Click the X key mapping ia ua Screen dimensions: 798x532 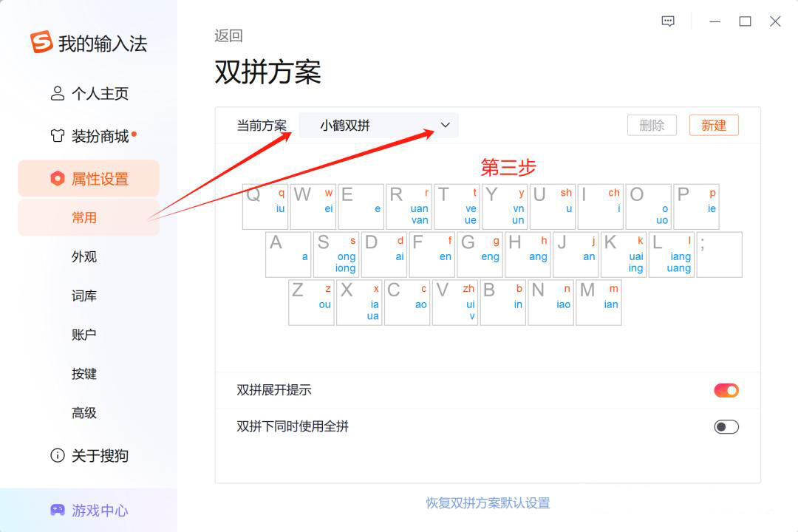(359, 302)
